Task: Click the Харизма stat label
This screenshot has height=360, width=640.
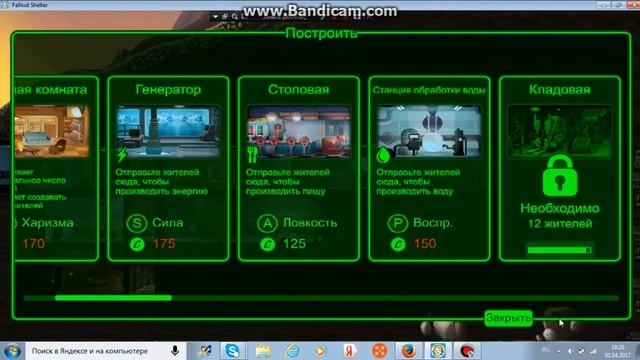Action: click(47, 223)
